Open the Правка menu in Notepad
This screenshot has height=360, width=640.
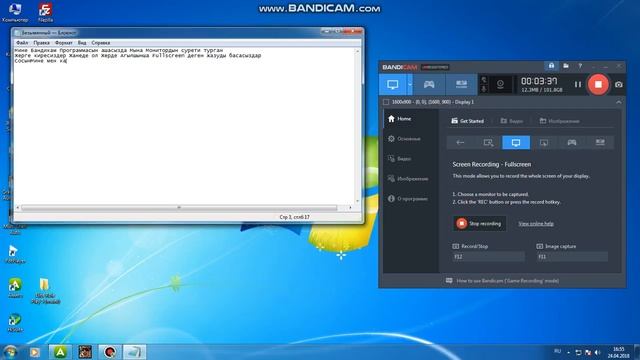(x=41, y=42)
